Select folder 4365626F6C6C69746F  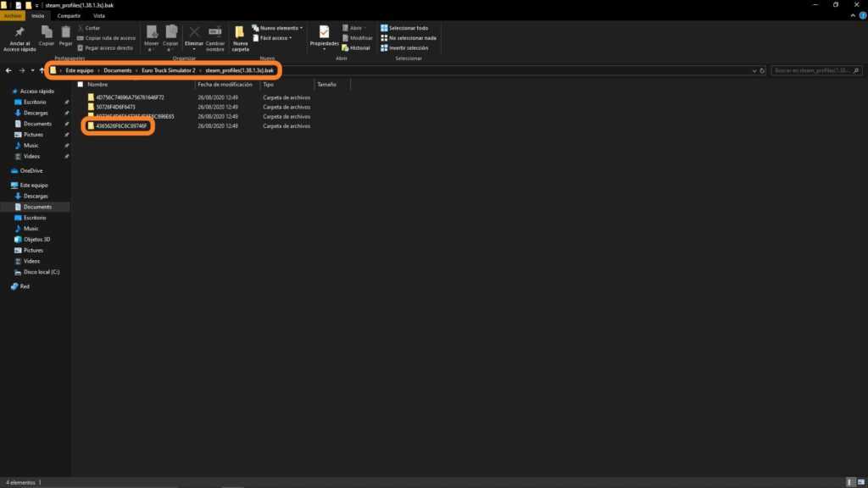pyautogui.click(x=121, y=126)
